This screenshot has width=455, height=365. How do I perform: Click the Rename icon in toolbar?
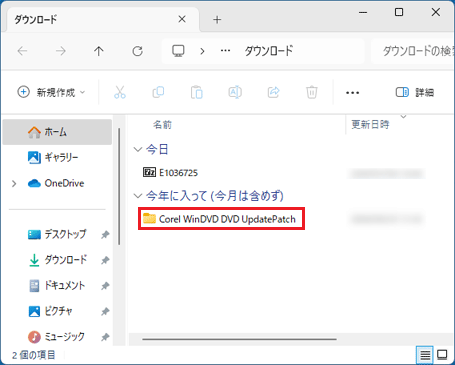pos(235,92)
